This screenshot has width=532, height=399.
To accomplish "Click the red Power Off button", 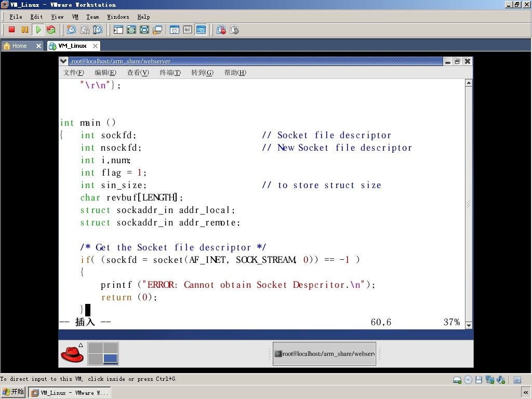I will (x=11, y=30).
